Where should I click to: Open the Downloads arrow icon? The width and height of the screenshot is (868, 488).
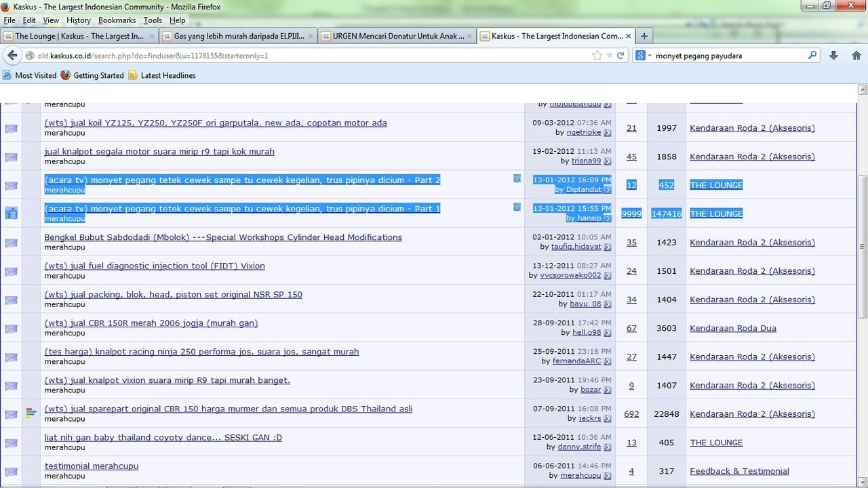[833, 56]
